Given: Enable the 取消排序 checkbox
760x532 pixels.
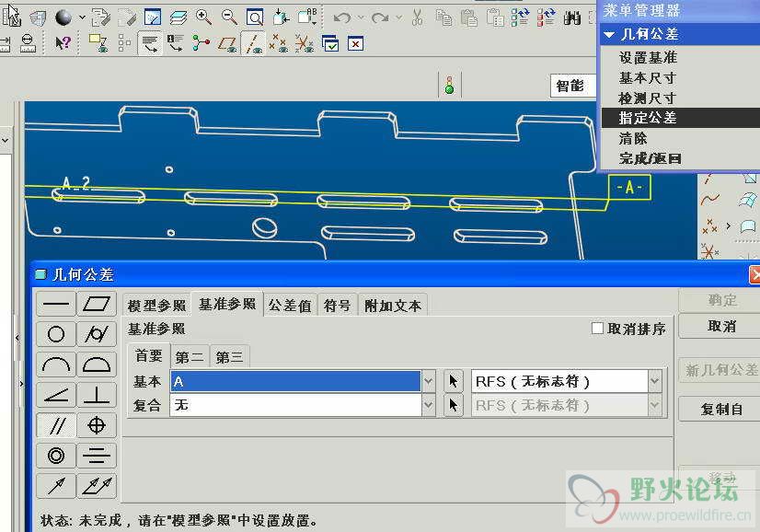Looking at the screenshot, I should (x=598, y=329).
